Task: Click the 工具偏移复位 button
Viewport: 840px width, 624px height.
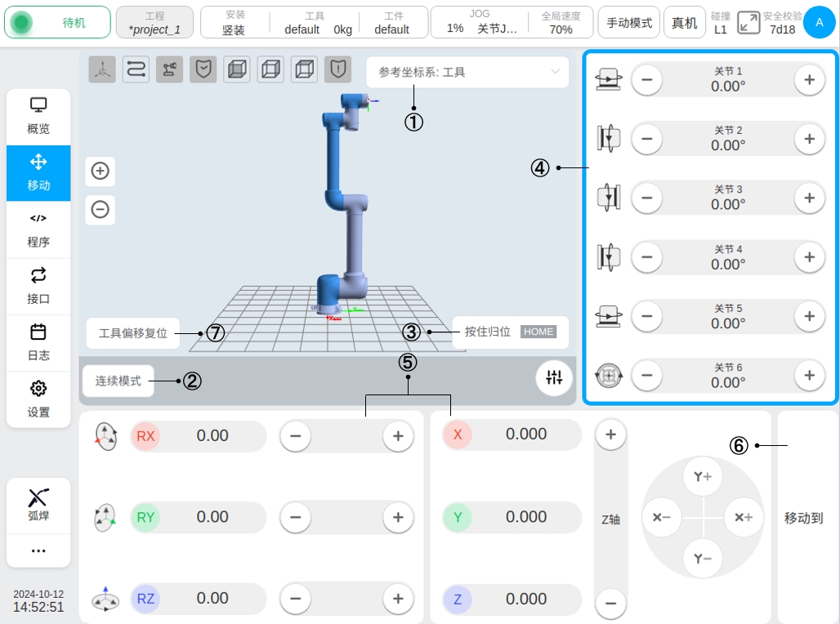Action: (133, 333)
